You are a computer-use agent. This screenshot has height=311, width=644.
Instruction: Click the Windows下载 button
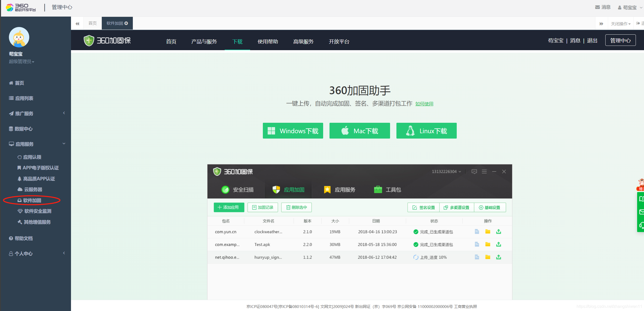tap(293, 131)
